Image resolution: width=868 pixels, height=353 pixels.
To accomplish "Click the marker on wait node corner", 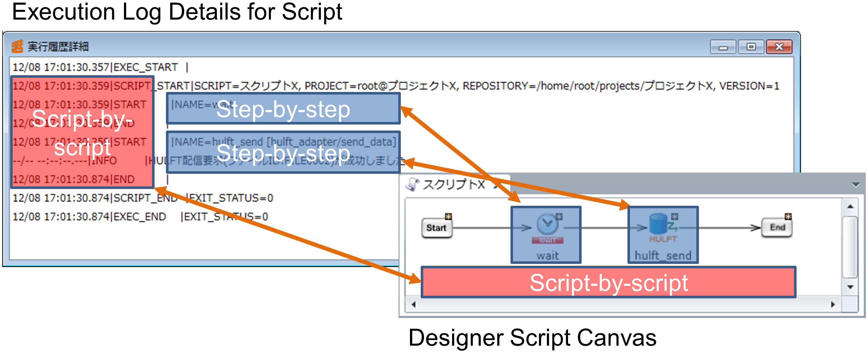I will [559, 216].
